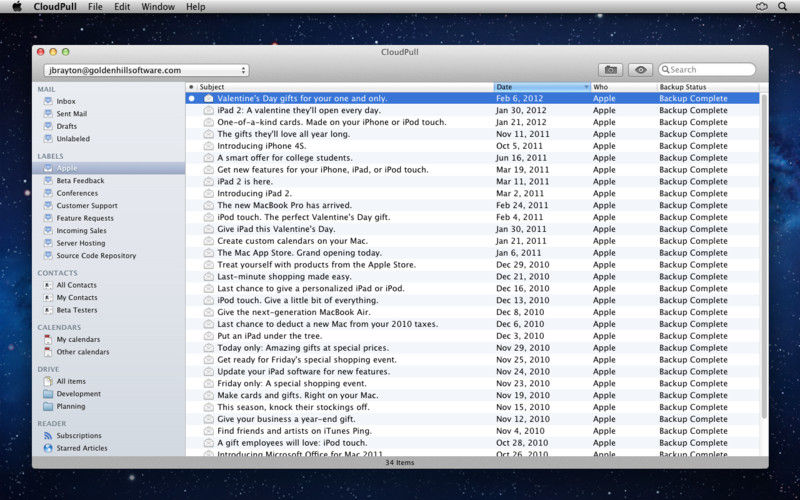Toggle the eye preview button
The image size is (800, 500).
[x=640, y=70]
